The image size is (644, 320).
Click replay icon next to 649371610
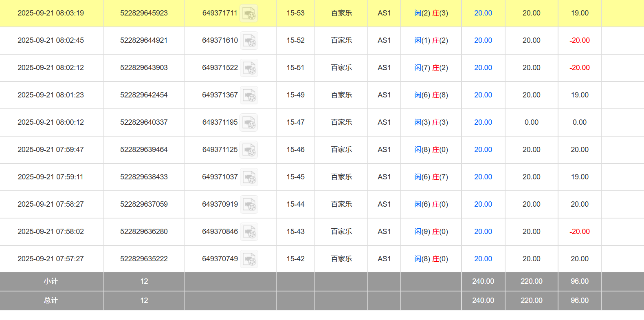pyautogui.click(x=248, y=41)
